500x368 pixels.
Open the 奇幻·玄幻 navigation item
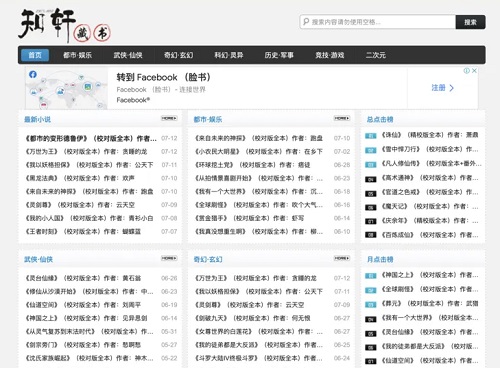click(x=178, y=55)
